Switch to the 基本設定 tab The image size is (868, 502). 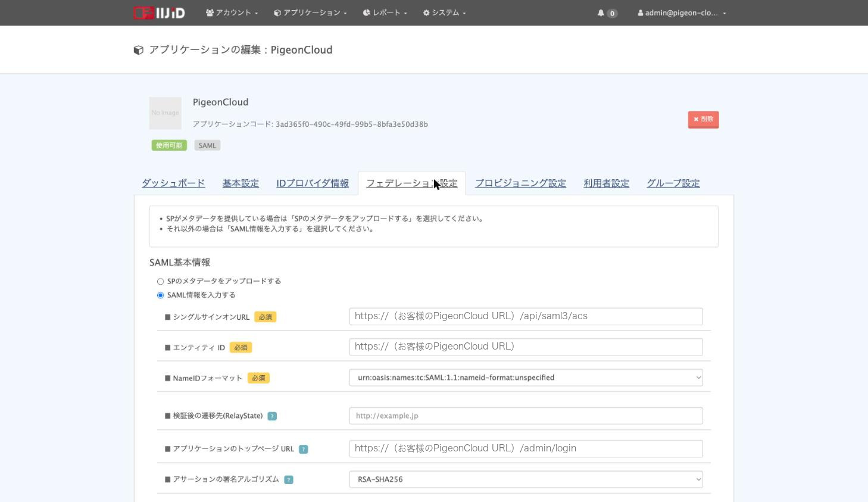(241, 183)
